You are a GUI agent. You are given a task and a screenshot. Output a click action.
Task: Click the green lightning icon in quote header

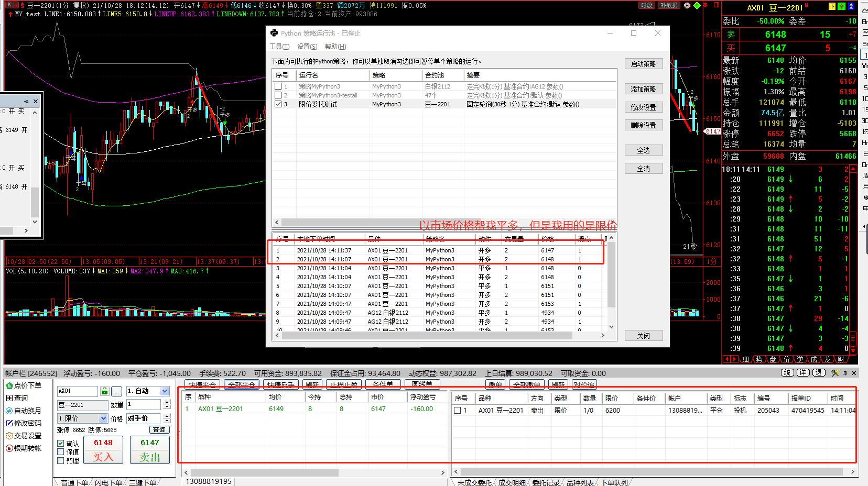coord(841,6)
